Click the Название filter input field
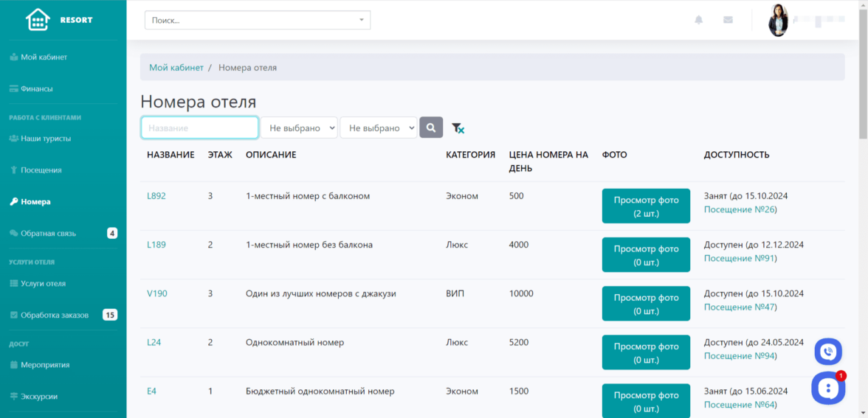The image size is (868, 418). [199, 128]
